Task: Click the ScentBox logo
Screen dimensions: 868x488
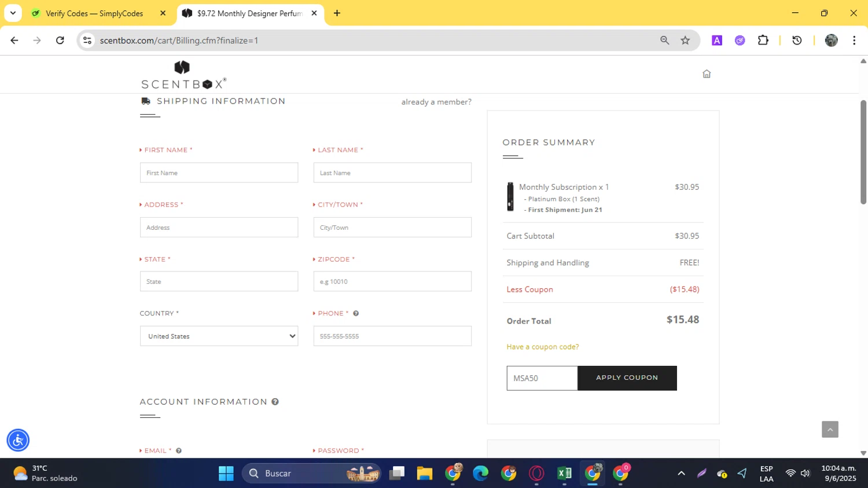Action: pyautogui.click(x=183, y=75)
